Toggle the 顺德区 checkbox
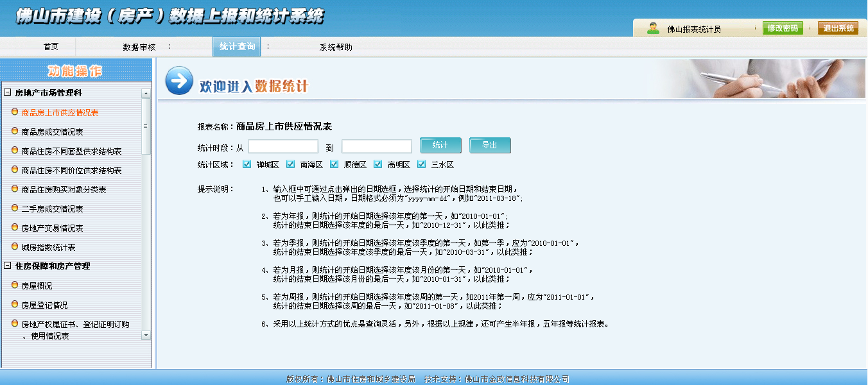 click(334, 164)
